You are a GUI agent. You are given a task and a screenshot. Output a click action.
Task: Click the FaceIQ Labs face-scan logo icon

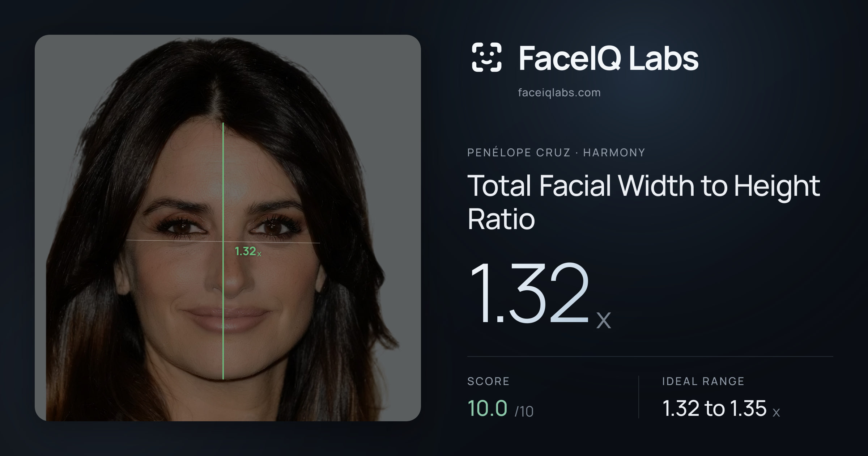486,57
